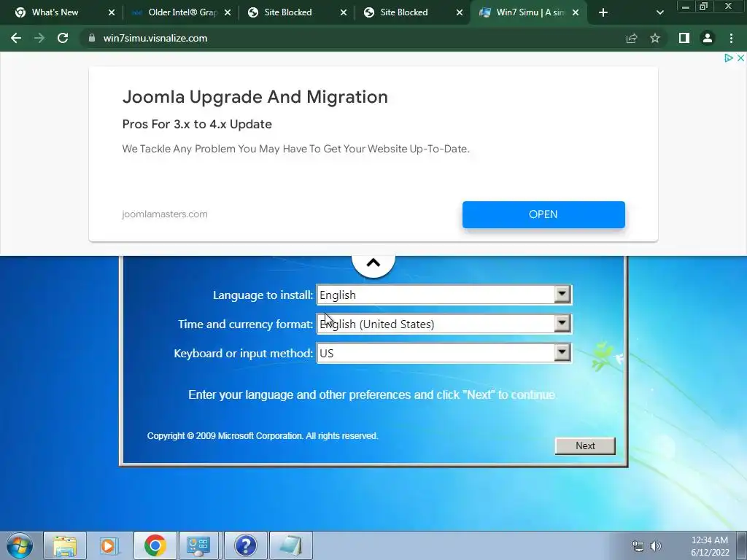The height and width of the screenshot is (560, 747).
Task: Go back to the previous page
Action: coord(16,38)
